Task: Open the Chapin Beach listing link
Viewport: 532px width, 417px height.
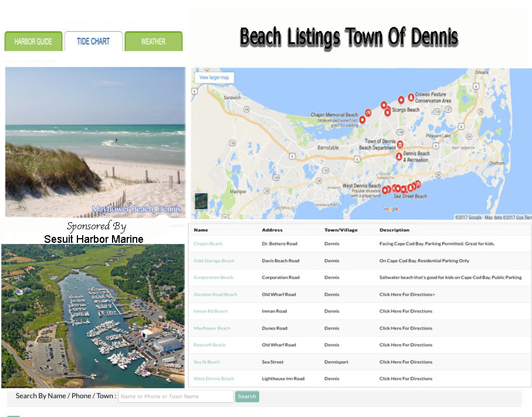Action: [x=208, y=243]
